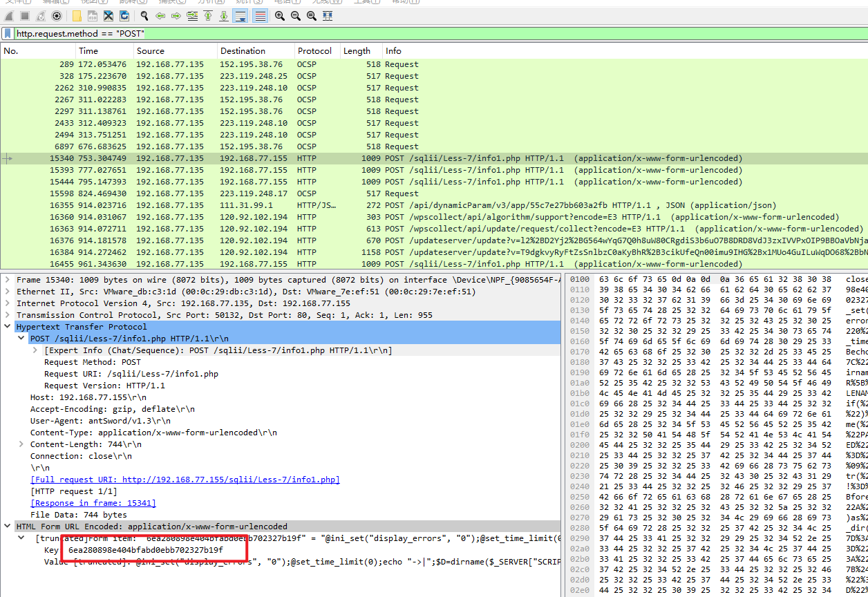Go back to previous packet
The image size is (868, 597).
[x=160, y=15]
